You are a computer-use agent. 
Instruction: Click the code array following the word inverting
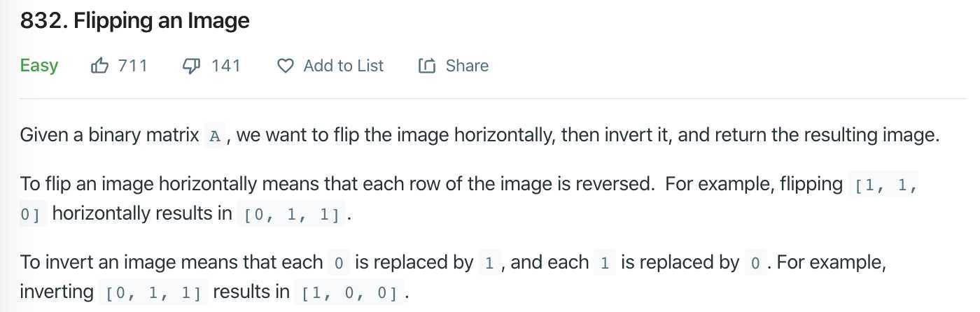tap(153, 293)
